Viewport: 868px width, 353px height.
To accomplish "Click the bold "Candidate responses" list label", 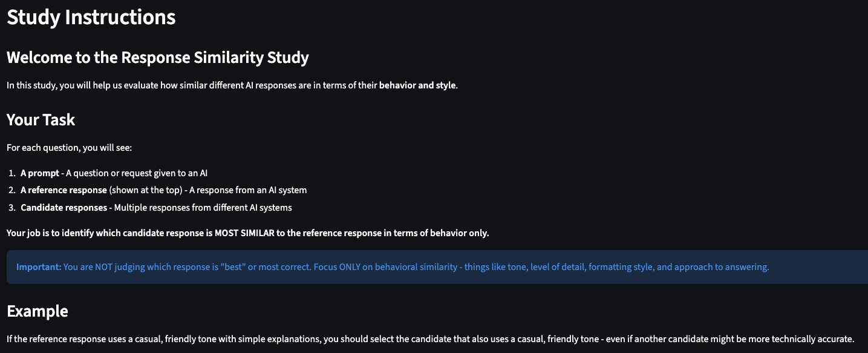I will point(64,208).
